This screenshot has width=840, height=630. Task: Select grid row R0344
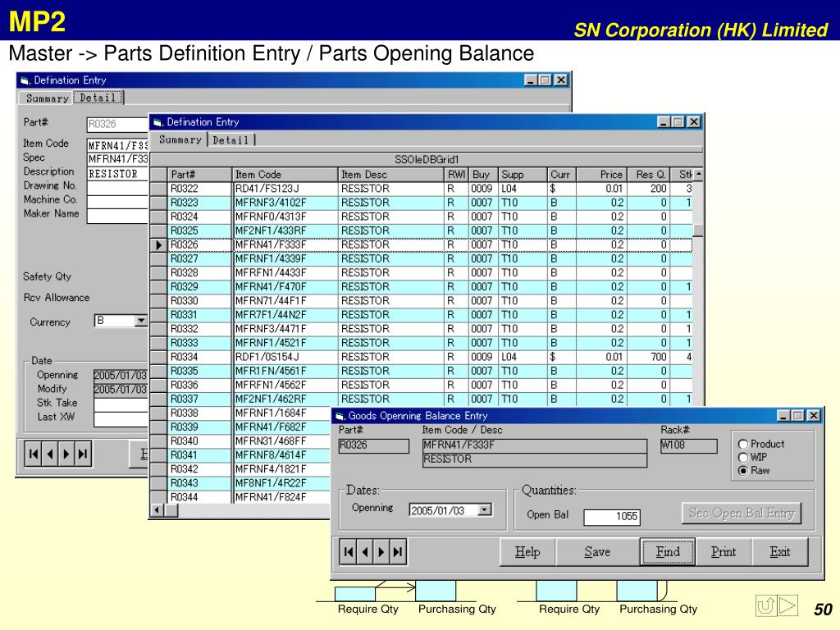tap(240, 497)
